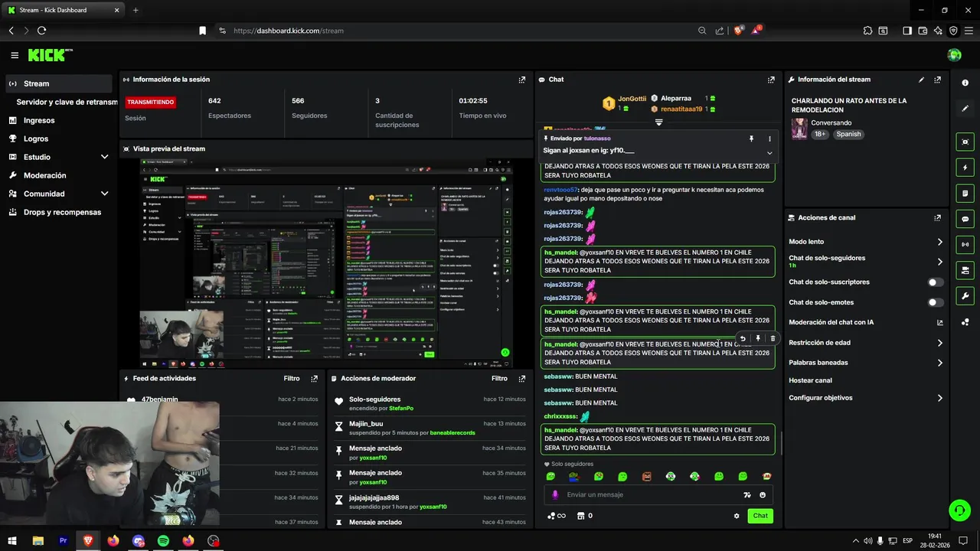Viewport: 980px width, 551px height.
Task: Expand the Estudio sidebar section
Action: [105, 157]
